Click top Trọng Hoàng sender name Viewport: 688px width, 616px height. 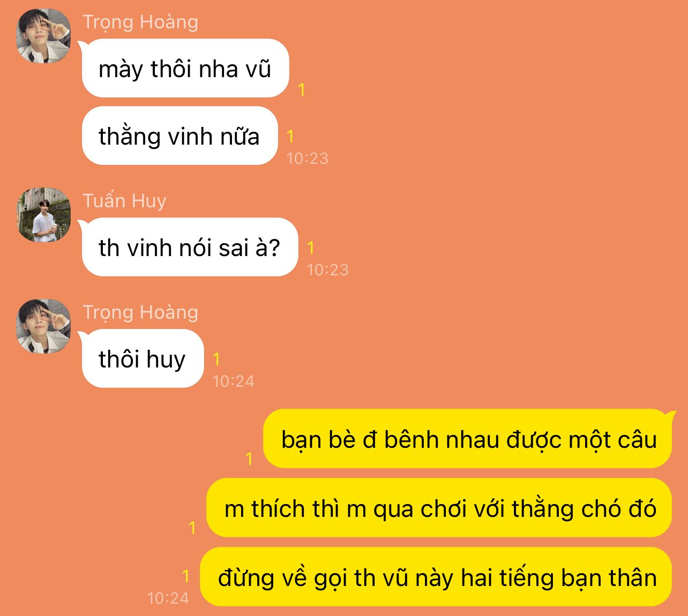(140, 22)
